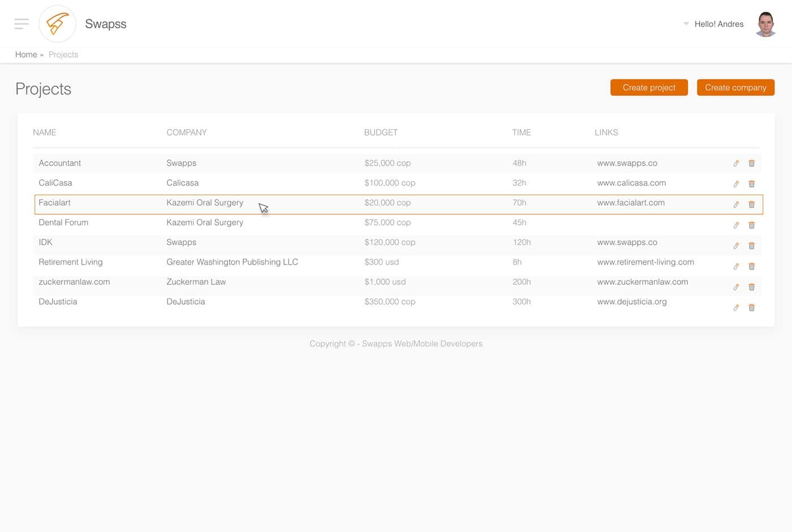Edit the Accountant project
Image resolution: width=792 pixels, height=532 pixels.
(736, 163)
